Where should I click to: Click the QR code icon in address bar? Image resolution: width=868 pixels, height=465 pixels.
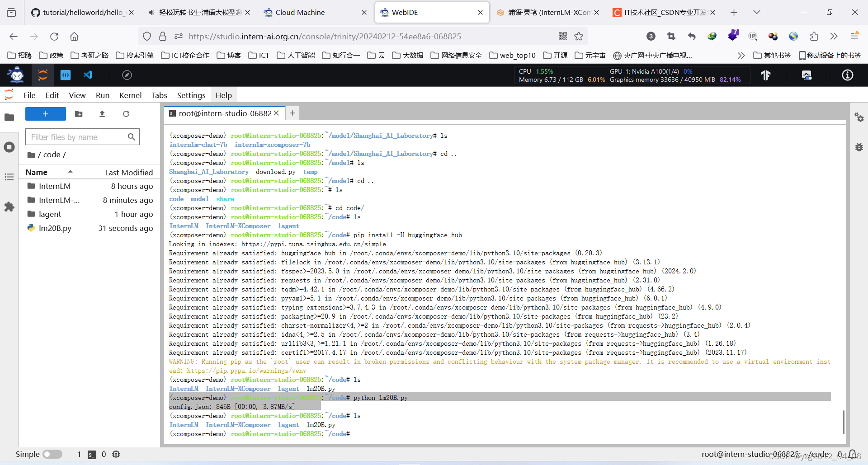563,36
